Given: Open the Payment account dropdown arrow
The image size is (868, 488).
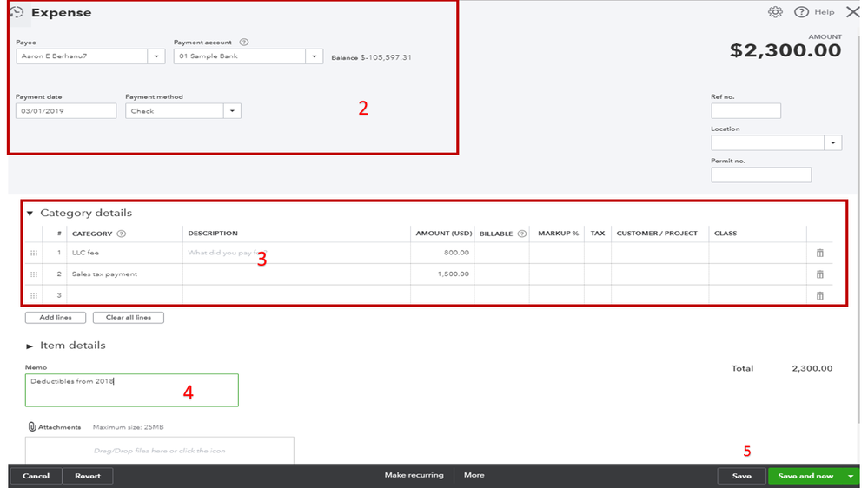Looking at the screenshot, I should 315,56.
